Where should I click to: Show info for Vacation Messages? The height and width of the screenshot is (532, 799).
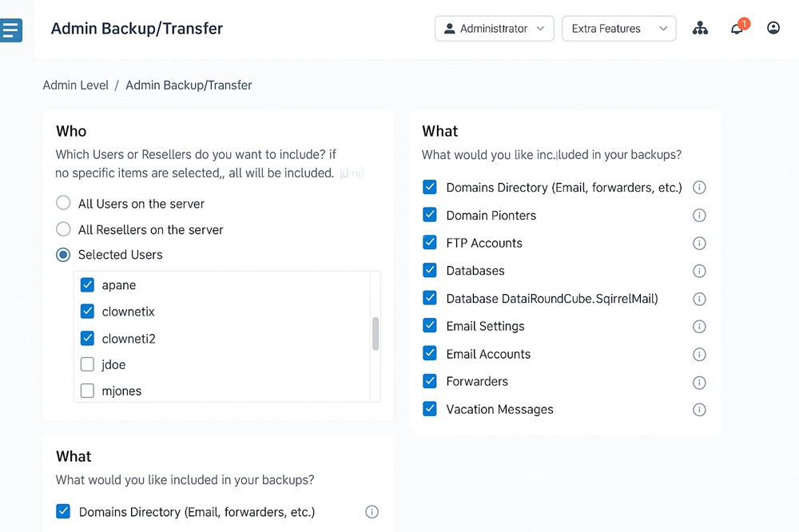click(x=699, y=410)
